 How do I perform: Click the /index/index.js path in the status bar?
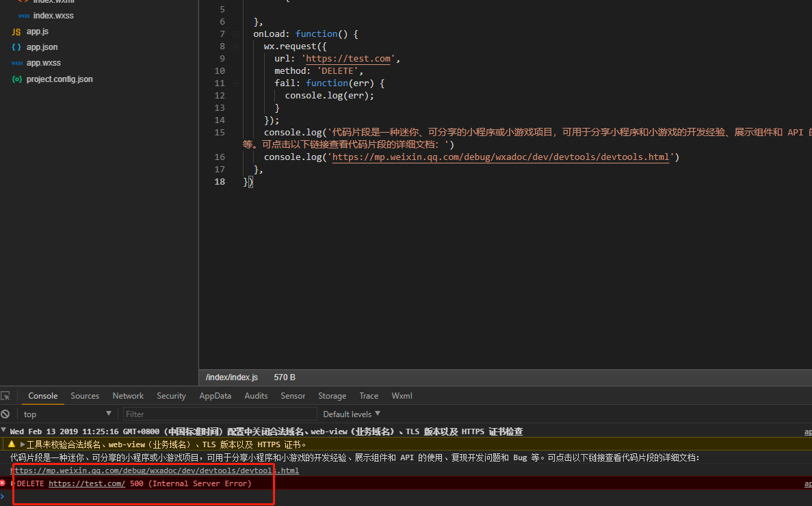(x=232, y=377)
